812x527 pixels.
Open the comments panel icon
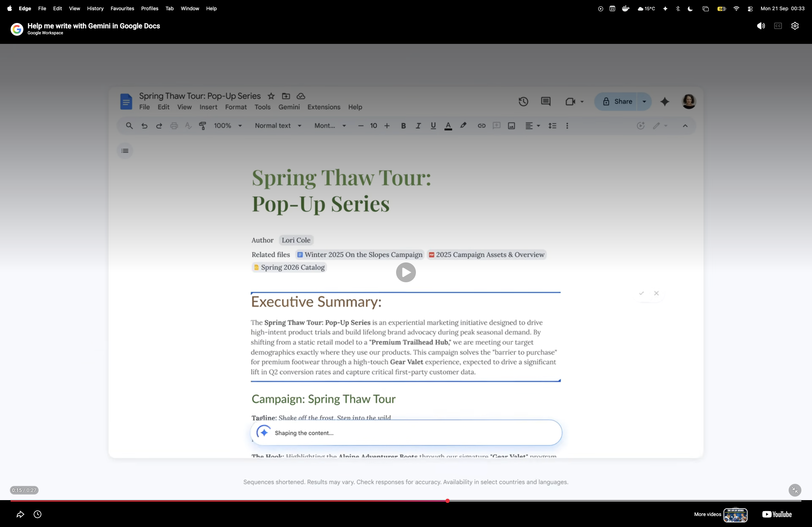coord(545,102)
